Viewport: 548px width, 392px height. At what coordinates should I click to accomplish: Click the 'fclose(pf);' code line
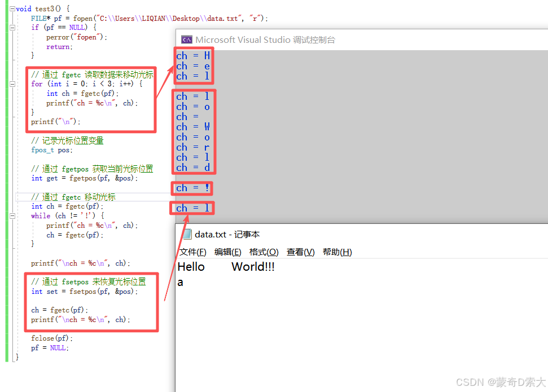[x=52, y=338]
